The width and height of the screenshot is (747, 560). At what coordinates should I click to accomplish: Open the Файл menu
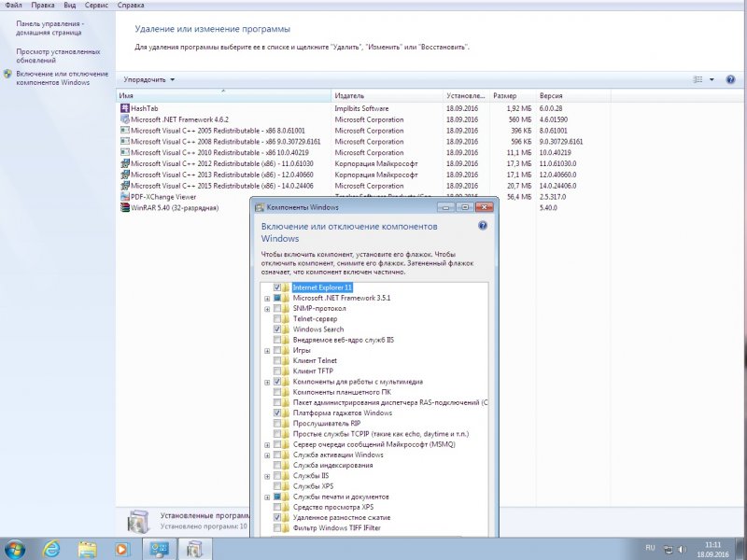coord(13,6)
